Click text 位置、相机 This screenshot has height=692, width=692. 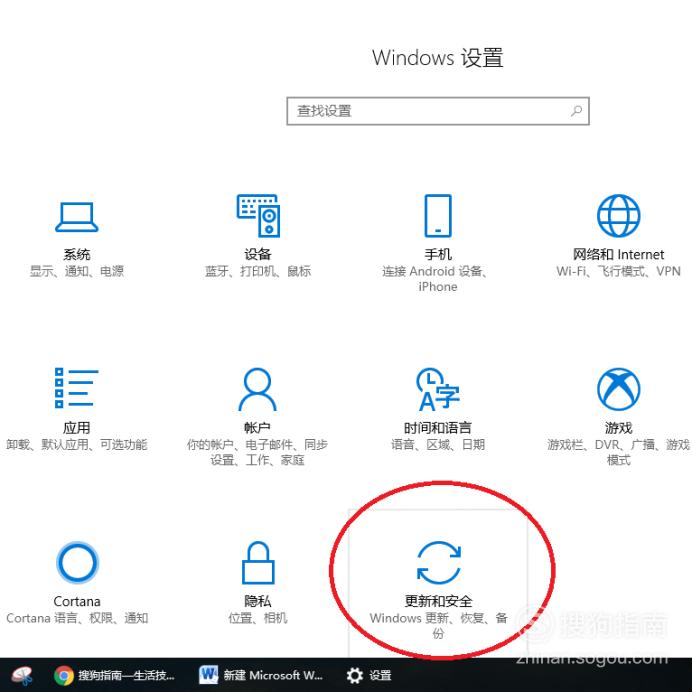click(x=258, y=618)
